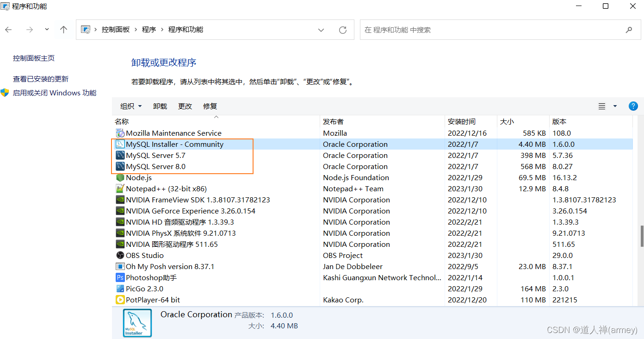Click the NVIDIA HD 音频驱动程序 icon
The height and width of the screenshot is (339, 644).
point(120,222)
